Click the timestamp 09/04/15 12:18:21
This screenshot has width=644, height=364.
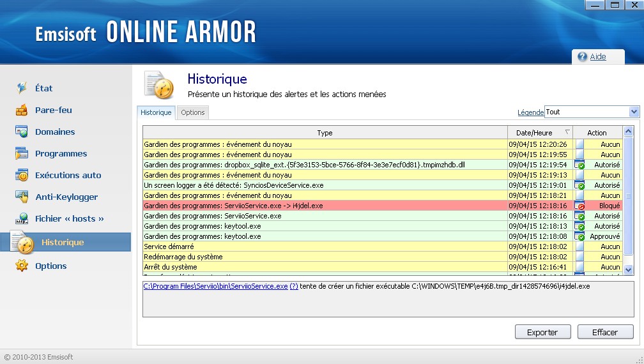(x=538, y=195)
